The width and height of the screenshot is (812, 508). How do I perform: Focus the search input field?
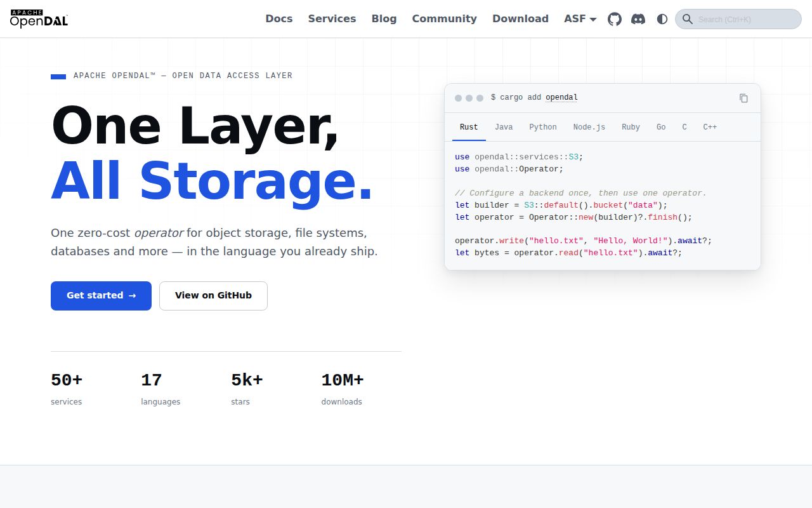pyautogui.click(x=738, y=19)
